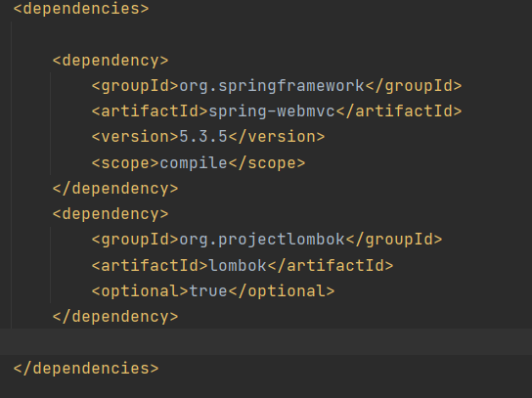Click the lombok artifactId value
This screenshot has width=532, height=398.
tap(238, 265)
